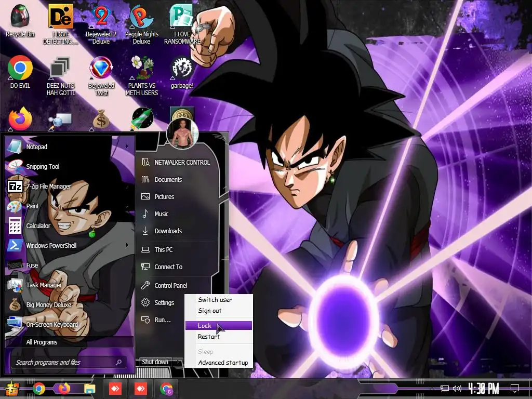Viewport: 532px width, 399px height.
Task: Click the taskbar clock
Action: [484, 389]
